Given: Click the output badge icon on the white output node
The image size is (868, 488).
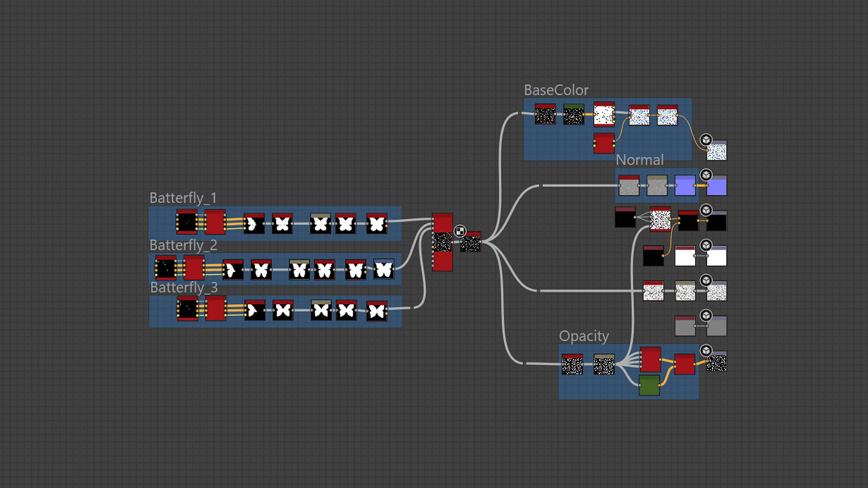Looking at the screenshot, I should tap(706, 245).
